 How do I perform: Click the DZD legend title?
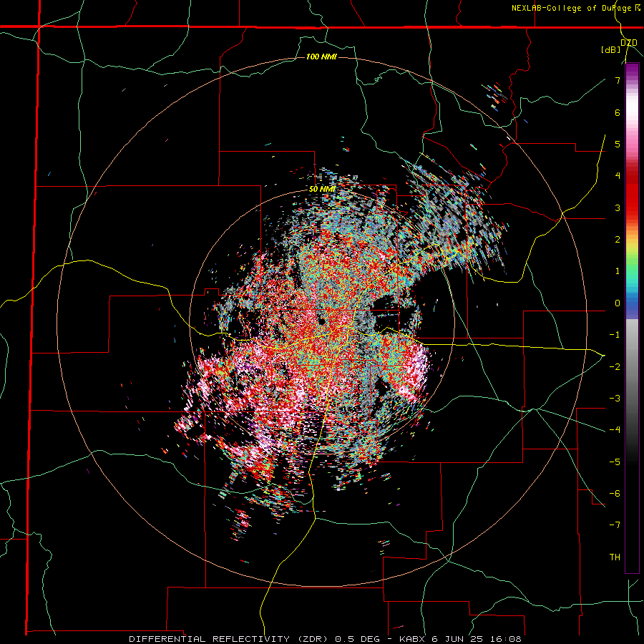(x=628, y=43)
